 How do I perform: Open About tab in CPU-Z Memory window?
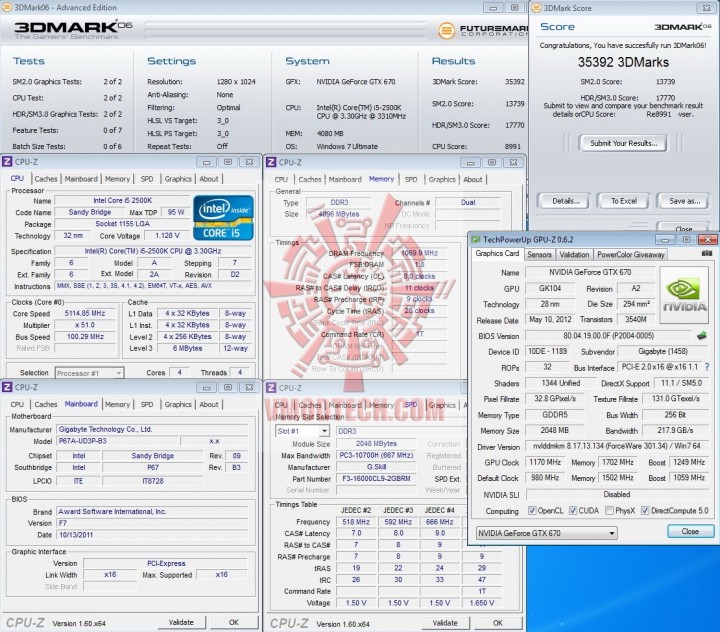tap(472, 179)
